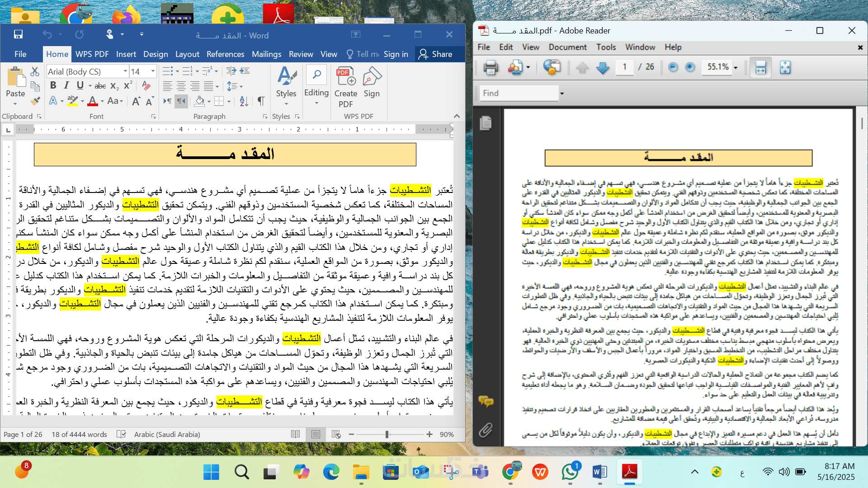
Task: Go to next page in PDF
Action: point(603,68)
